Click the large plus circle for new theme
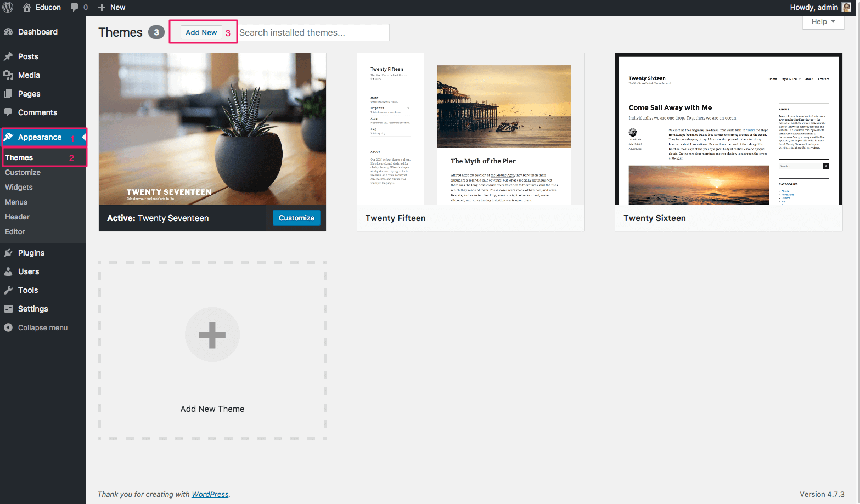860x504 pixels. tap(212, 335)
